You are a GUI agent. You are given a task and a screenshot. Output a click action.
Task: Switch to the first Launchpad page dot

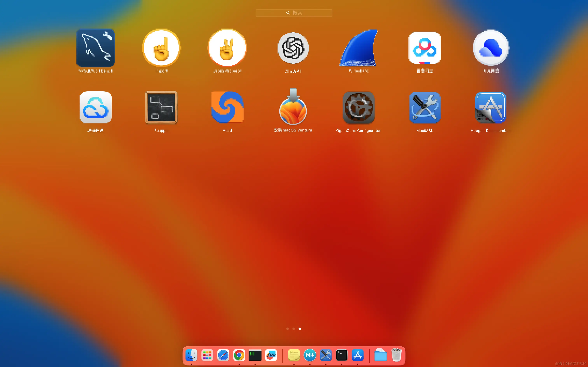point(287,329)
